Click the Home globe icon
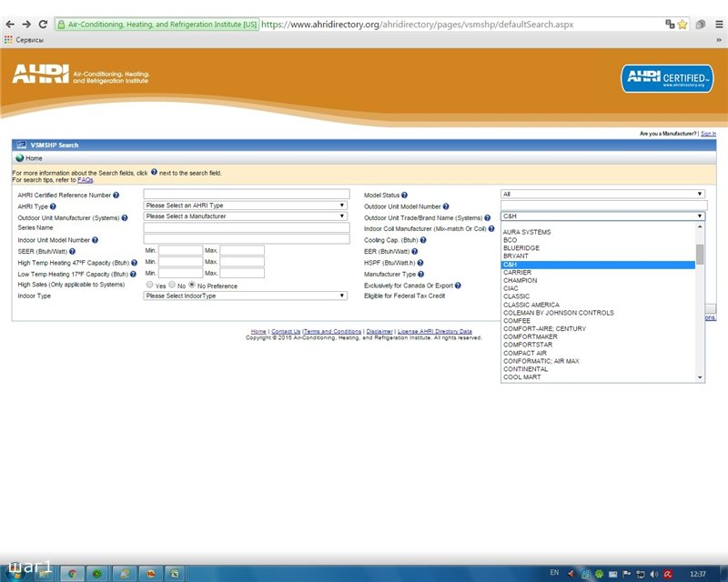Screen dimensions: 728x582 19,158
